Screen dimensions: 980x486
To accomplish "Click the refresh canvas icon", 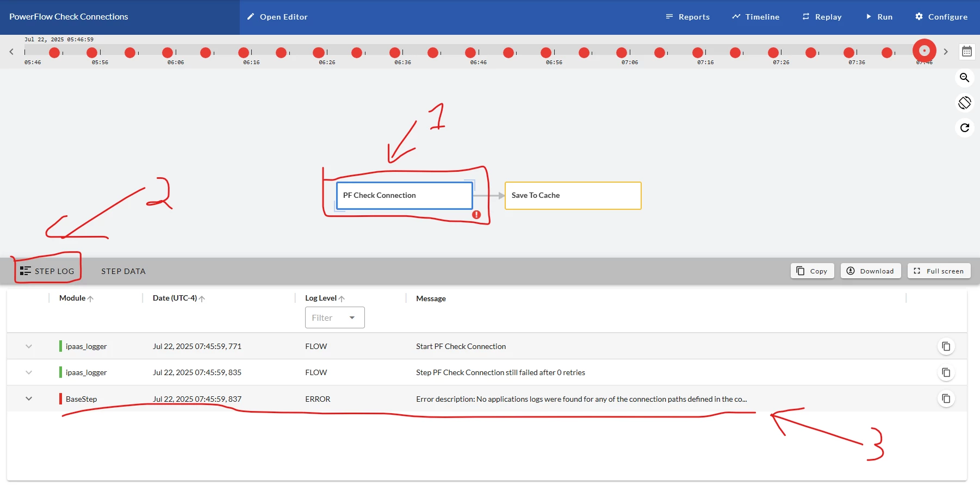I will (965, 128).
